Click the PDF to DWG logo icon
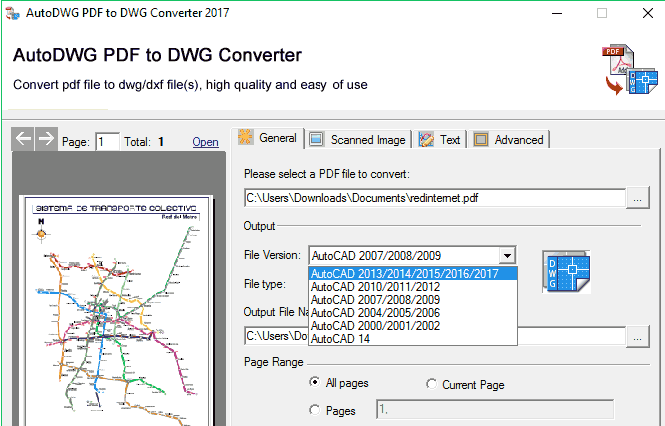 (x=630, y=71)
